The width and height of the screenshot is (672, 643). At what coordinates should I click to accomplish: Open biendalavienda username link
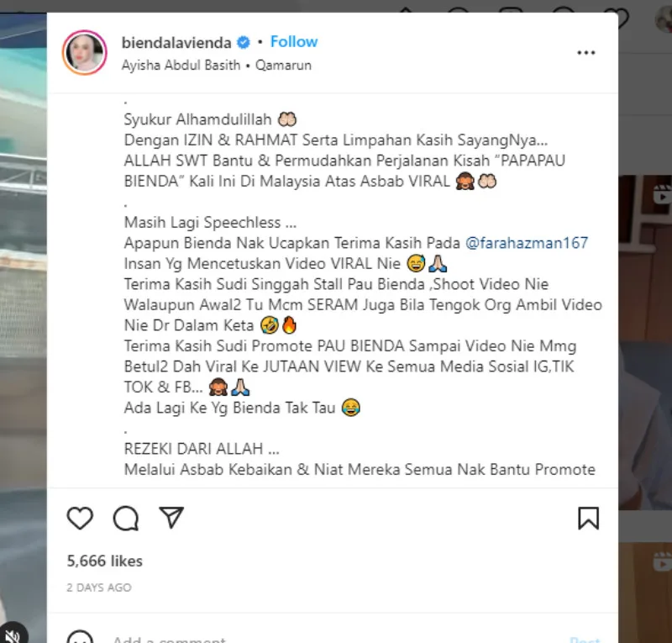[x=176, y=43]
